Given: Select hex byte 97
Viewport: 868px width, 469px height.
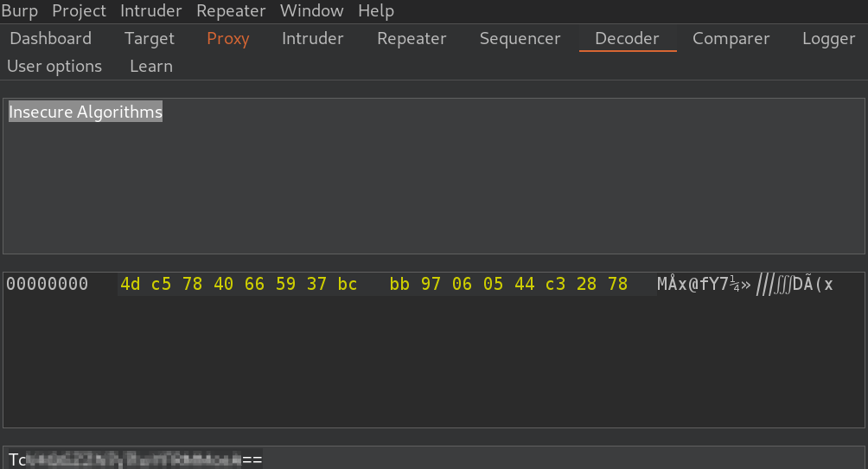Looking at the screenshot, I should (431, 284).
